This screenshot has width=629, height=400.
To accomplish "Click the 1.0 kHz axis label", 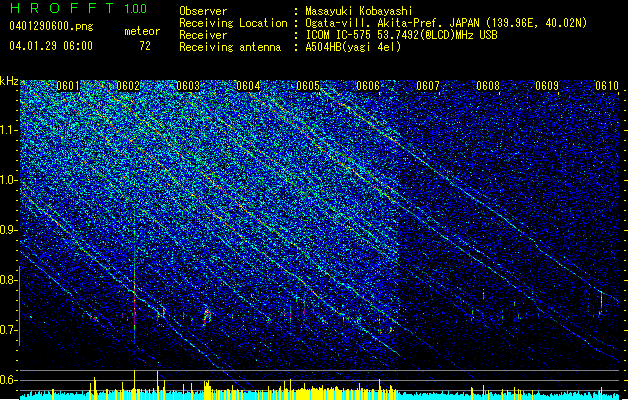I will (9, 180).
